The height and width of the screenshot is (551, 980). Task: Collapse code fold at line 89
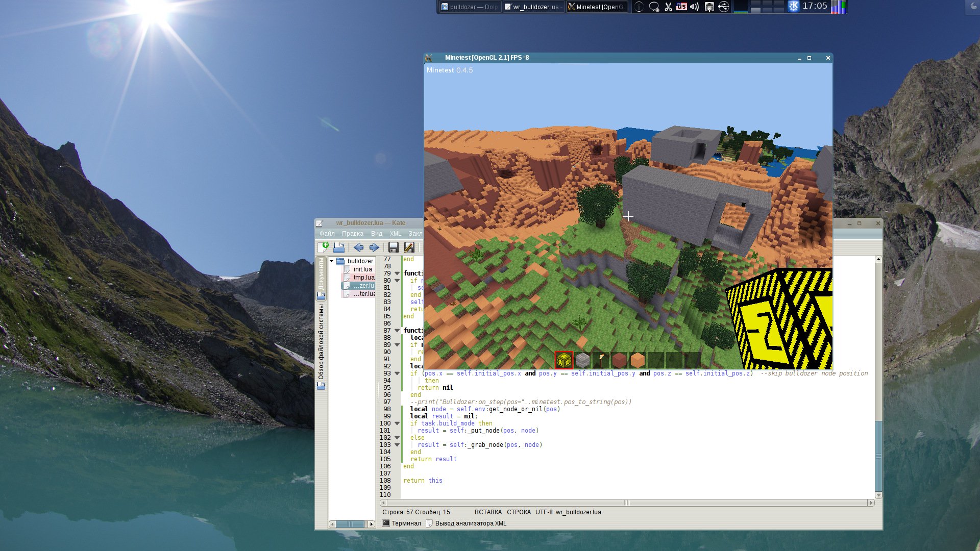397,345
